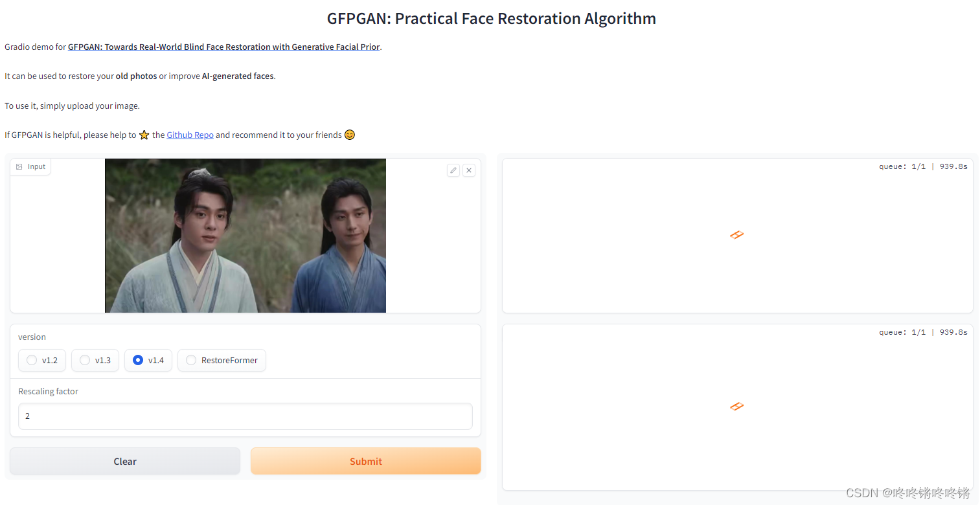Click the bold 'AI-generated faces' text
The image size is (980, 505).
238,76
